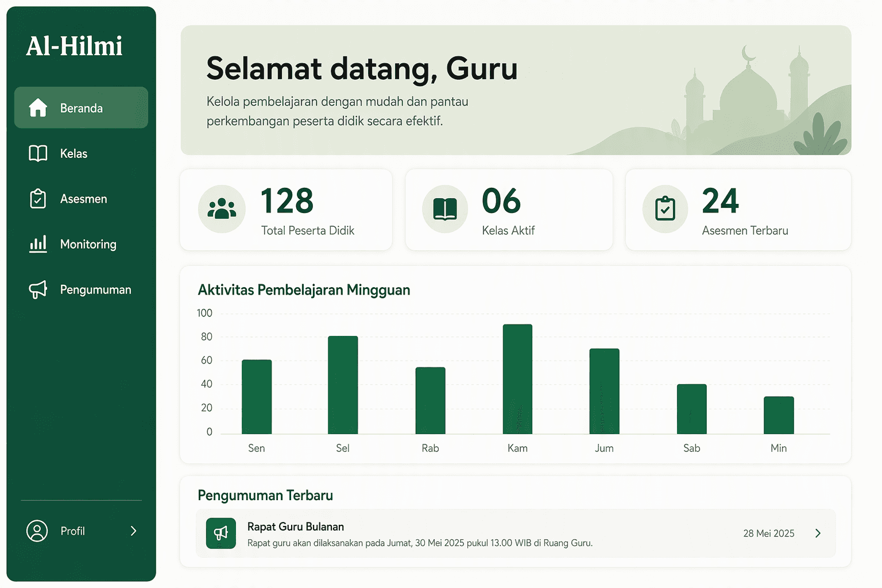Click the 'Aktivitas Pembelajaran Mingguan' chart heading
This screenshot has height=588, width=882.
pos(304,290)
